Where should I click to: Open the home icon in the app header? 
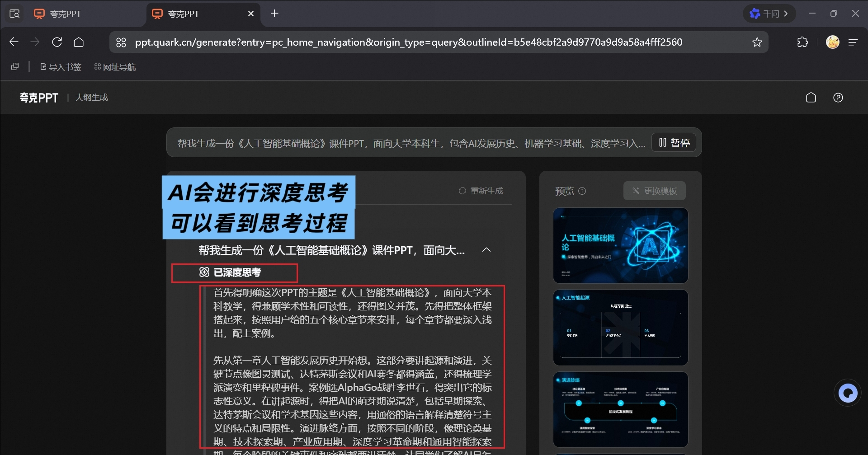811,98
